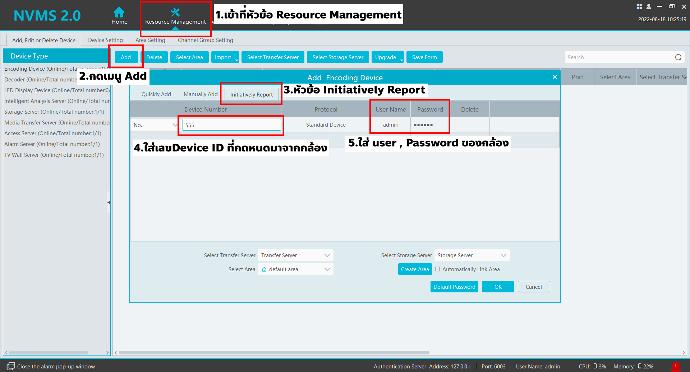Click the Select Area column header
This screenshot has width=690, height=372.
(615, 77)
